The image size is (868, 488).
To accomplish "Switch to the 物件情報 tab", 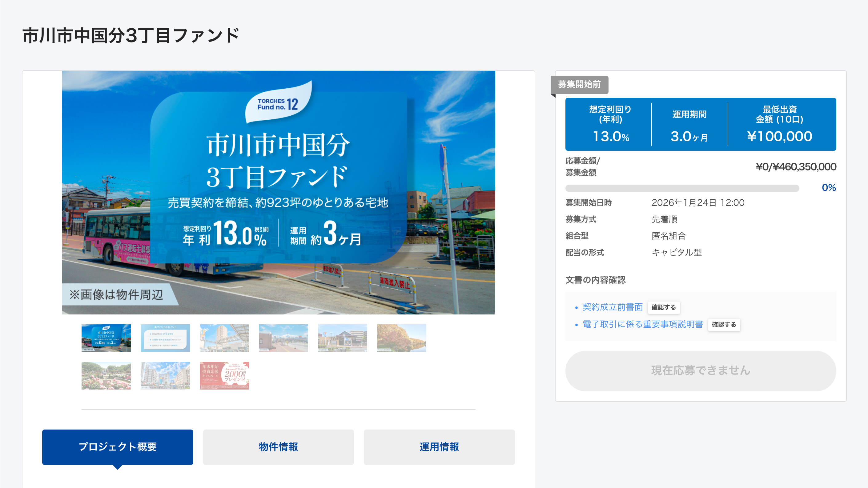I will 278,447.
